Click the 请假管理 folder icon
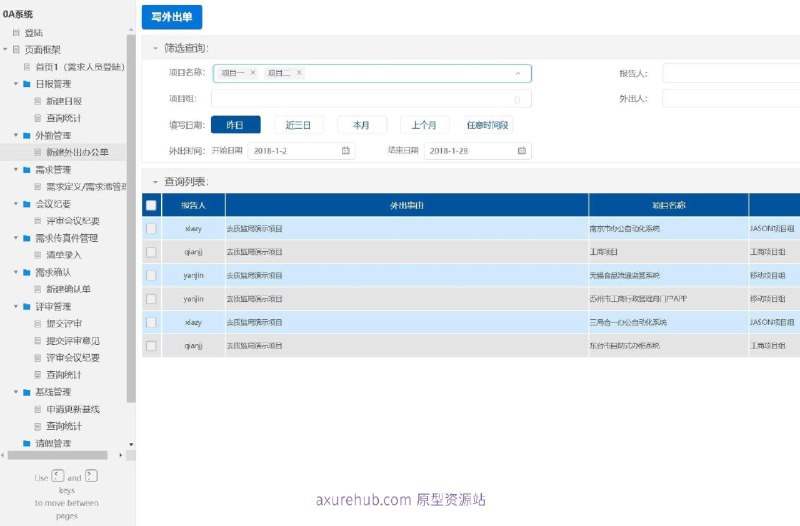 coord(27,443)
